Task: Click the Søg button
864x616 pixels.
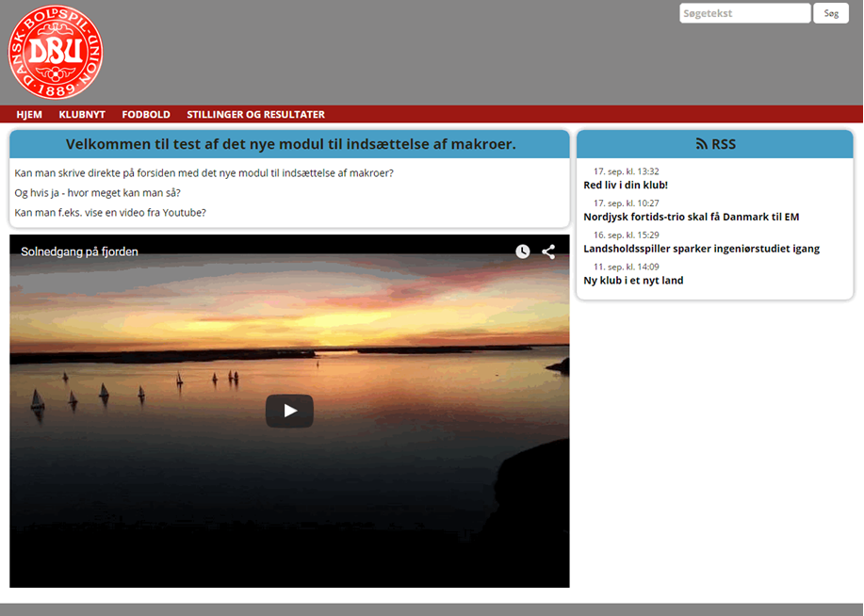Action: point(830,13)
